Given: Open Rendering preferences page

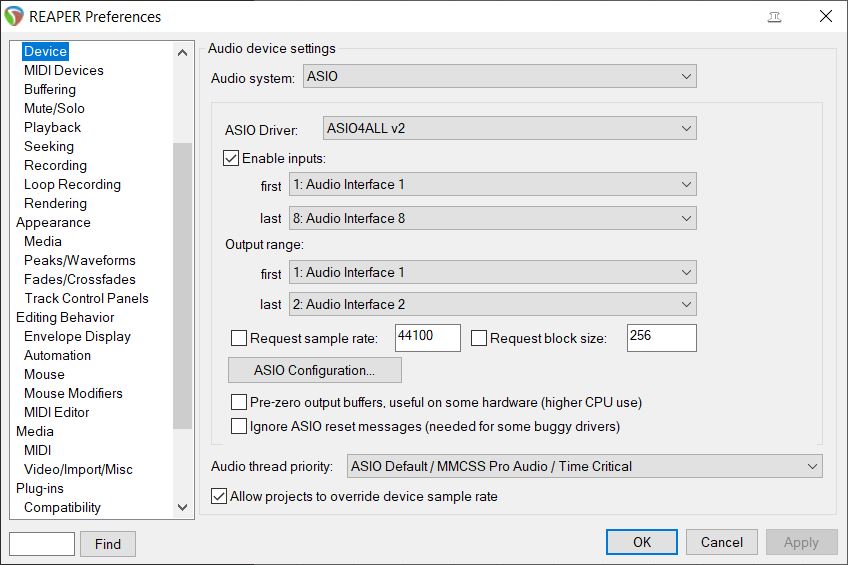Looking at the screenshot, I should click(55, 203).
